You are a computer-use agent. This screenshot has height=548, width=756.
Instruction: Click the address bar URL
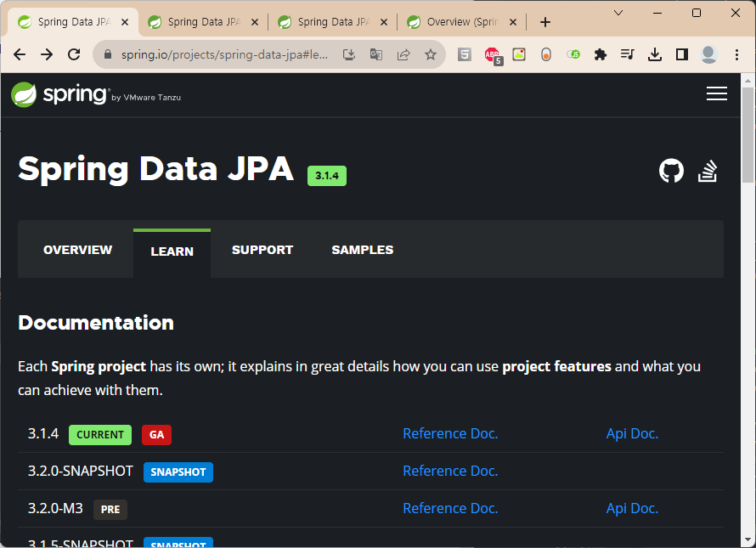(224, 54)
